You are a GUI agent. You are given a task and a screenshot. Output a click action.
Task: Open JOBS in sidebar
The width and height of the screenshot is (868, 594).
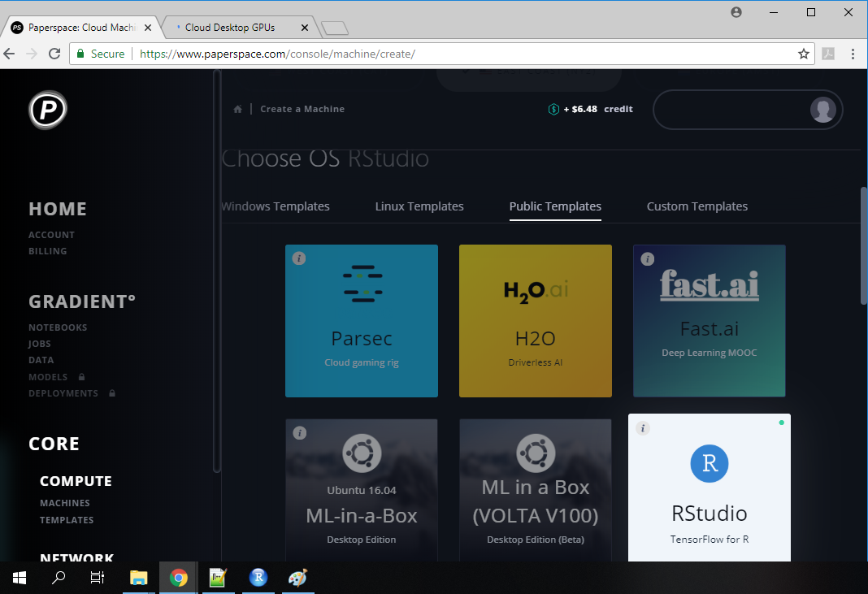(x=39, y=344)
